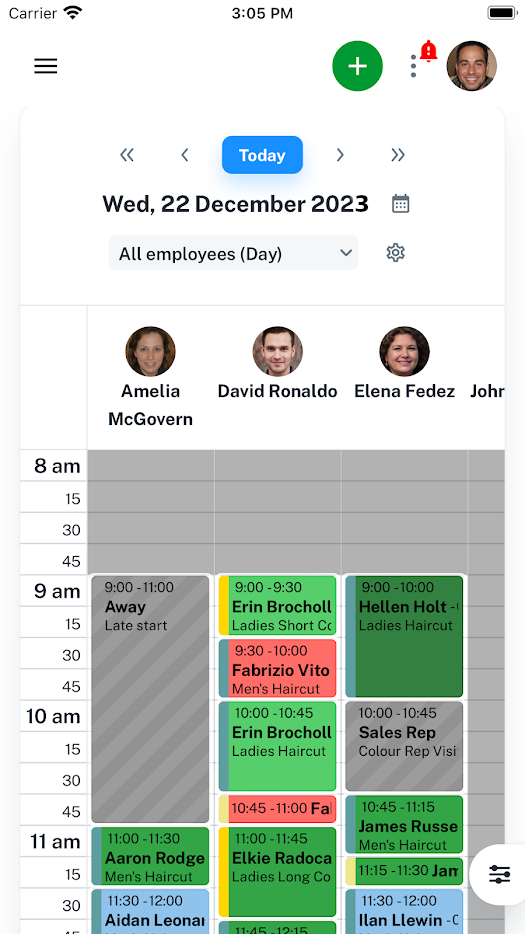Open the filter sliders floating button

pos(499,874)
